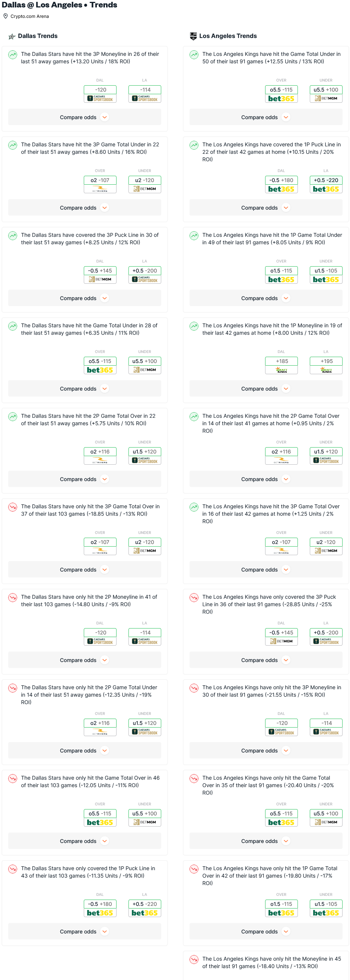Click red trend-down icon on Kings 3P Puck Line trend

tap(194, 598)
